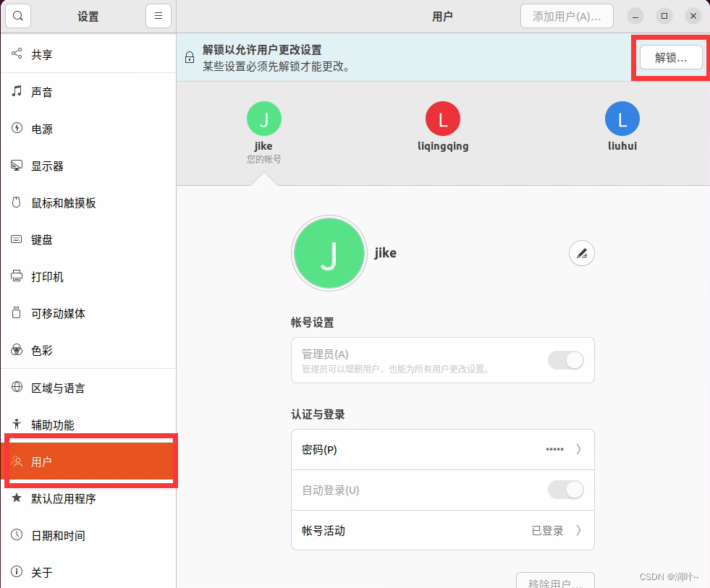Select 用户 users panel
The image size is (710, 588).
[x=88, y=461]
